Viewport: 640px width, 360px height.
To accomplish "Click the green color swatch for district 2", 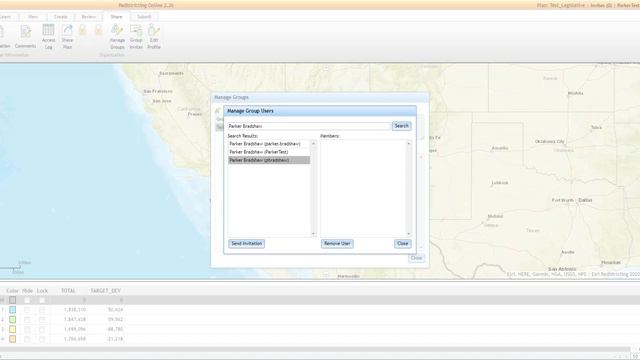I will tap(13, 319).
